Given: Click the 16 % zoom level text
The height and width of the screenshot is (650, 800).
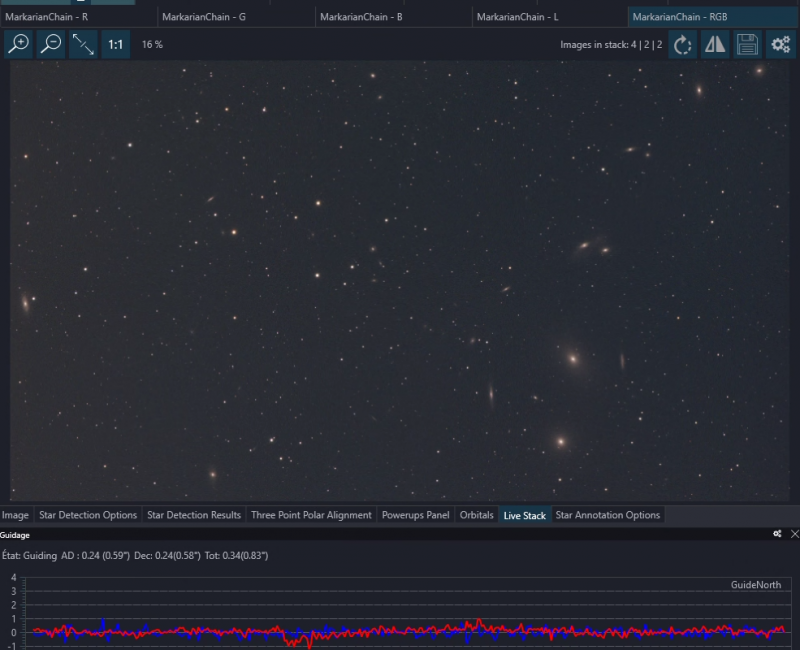Looking at the screenshot, I should 152,44.
